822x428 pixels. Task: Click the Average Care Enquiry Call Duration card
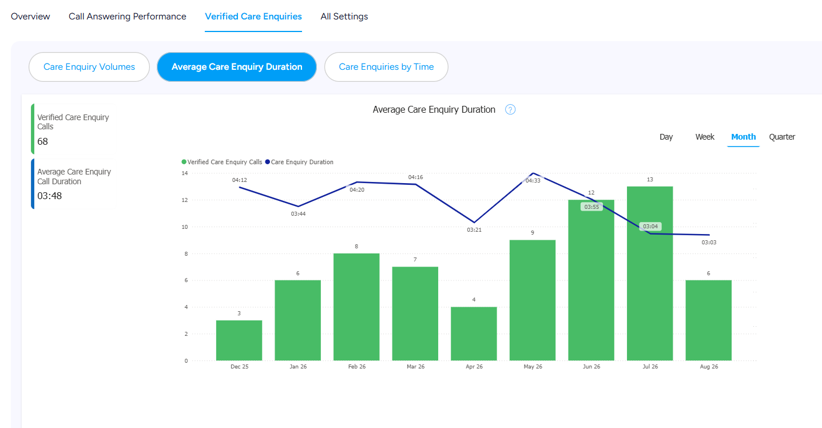point(72,184)
